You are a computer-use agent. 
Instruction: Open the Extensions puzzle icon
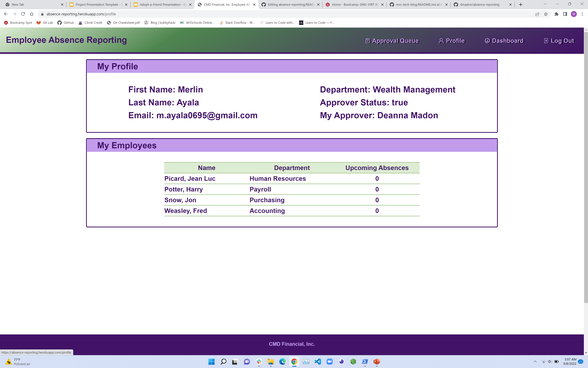tap(556, 14)
